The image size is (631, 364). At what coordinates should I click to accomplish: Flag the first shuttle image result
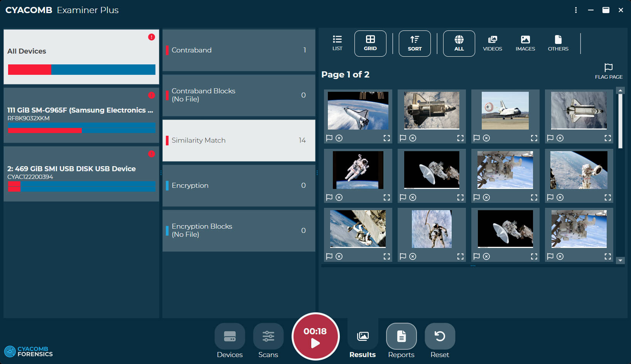click(x=329, y=138)
